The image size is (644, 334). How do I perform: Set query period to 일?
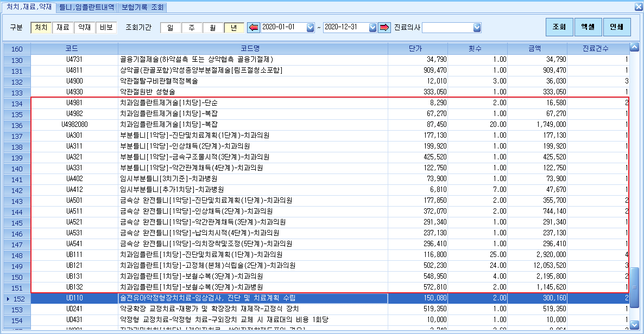pos(171,28)
